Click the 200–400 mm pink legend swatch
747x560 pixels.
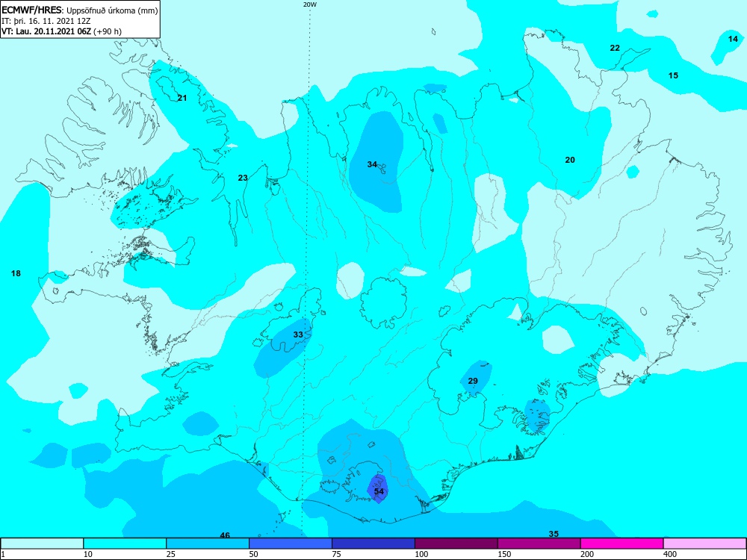point(622,544)
